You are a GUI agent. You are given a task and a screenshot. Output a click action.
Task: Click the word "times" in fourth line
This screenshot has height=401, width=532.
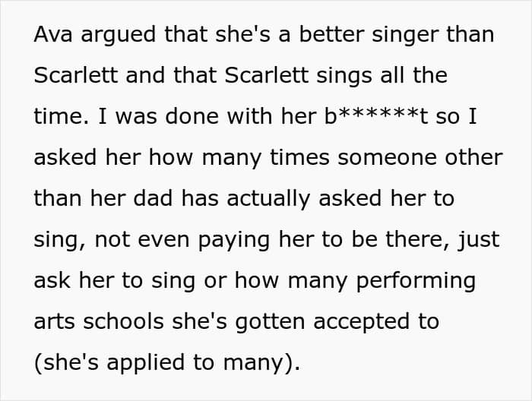[299, 157]
